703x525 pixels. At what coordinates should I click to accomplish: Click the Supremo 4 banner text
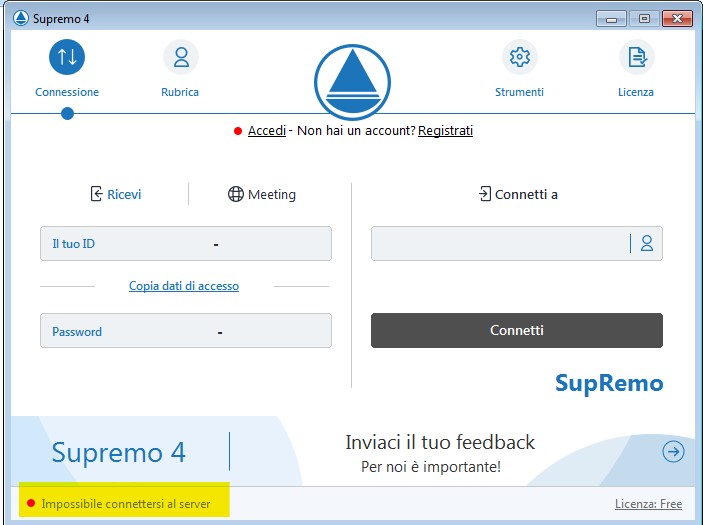(118, 452)
